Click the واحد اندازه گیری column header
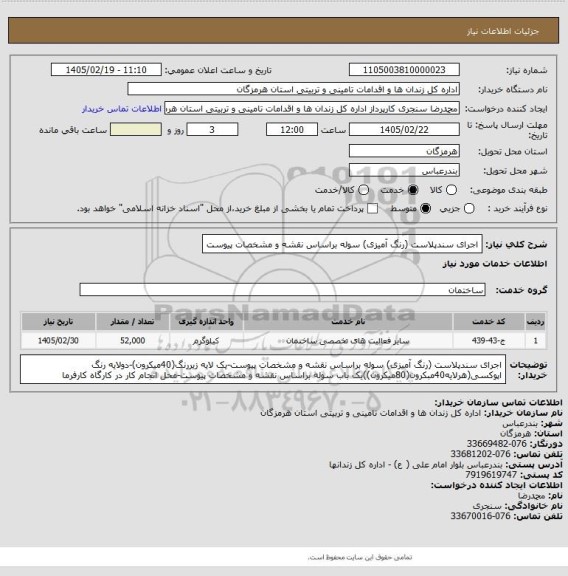 [206, 322]
